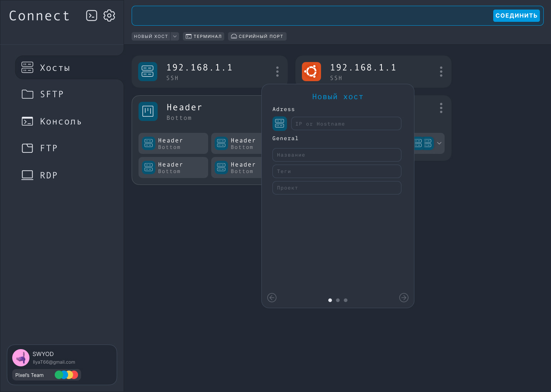Click the green circle in Pixel's Team avatars

(x=59, y=374)
